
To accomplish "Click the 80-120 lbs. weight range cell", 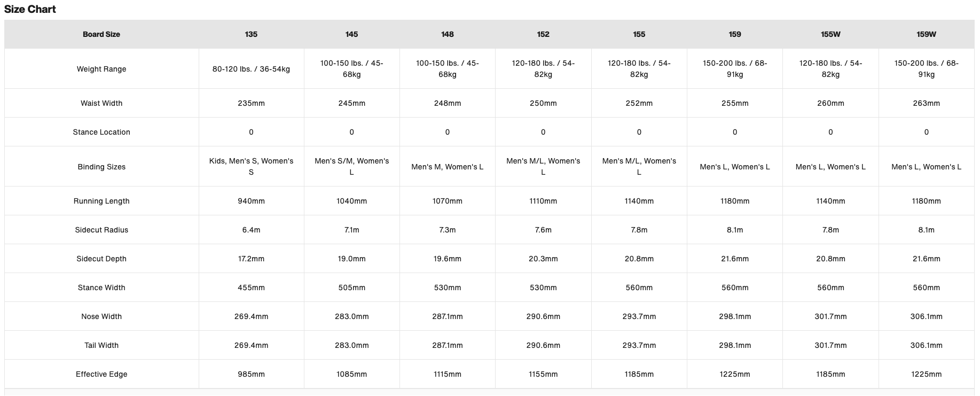I will click(x=251, y=69).
